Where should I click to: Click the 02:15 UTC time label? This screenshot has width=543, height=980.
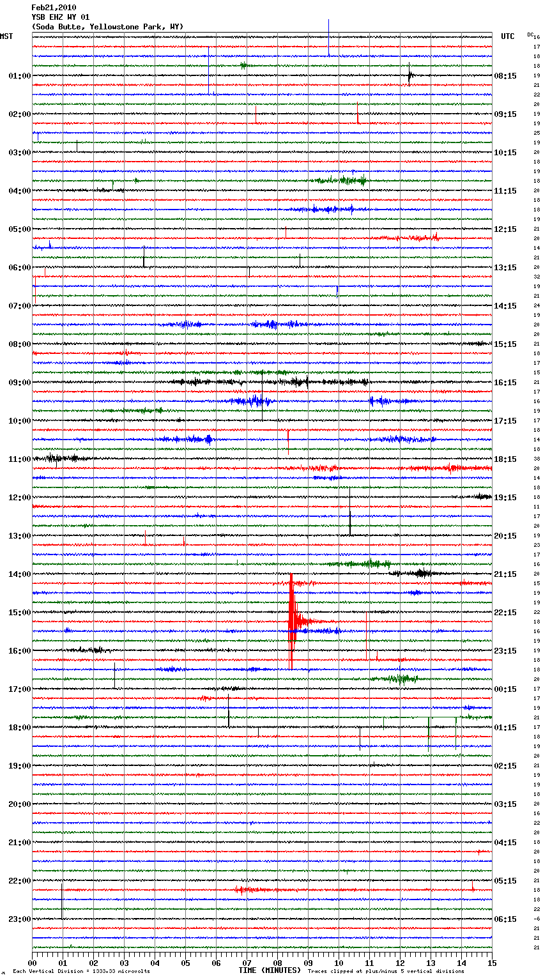505,766
